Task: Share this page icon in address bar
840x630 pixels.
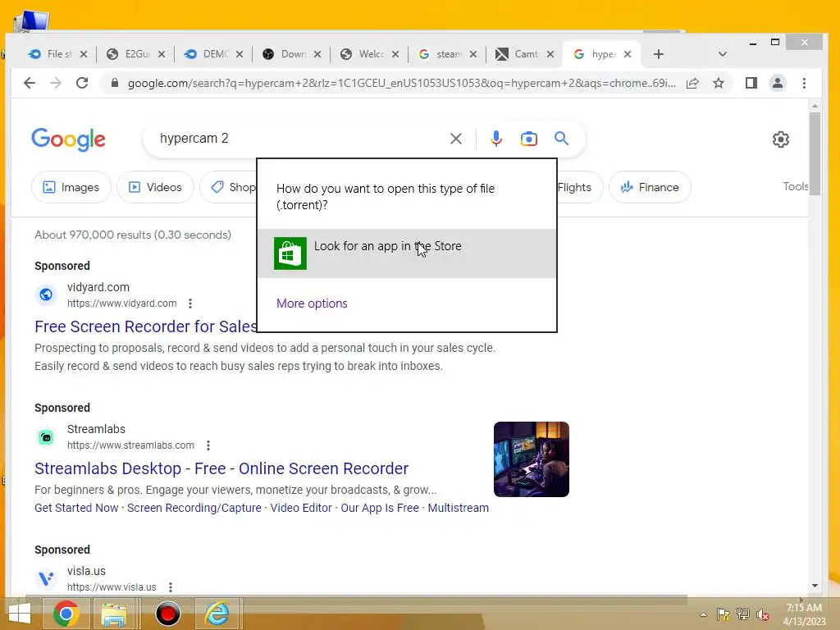Action: click(x=692, y=83)
